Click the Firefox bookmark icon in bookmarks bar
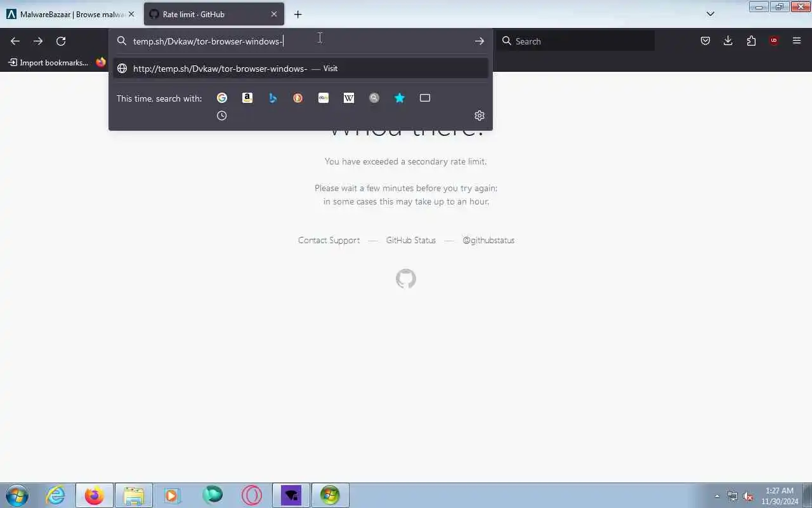Viewport: 812px width, 508px height. point(101,62)
